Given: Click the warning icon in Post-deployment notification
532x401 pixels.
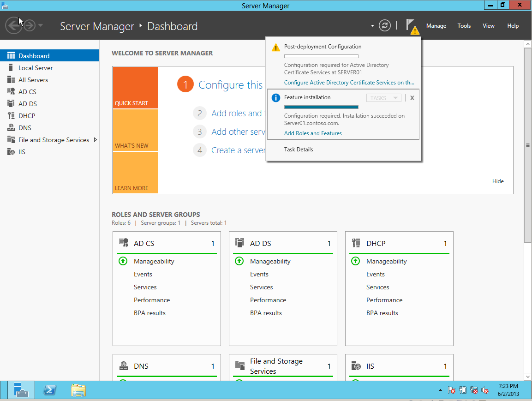Looking at the screenshot, I should point(276,47).
